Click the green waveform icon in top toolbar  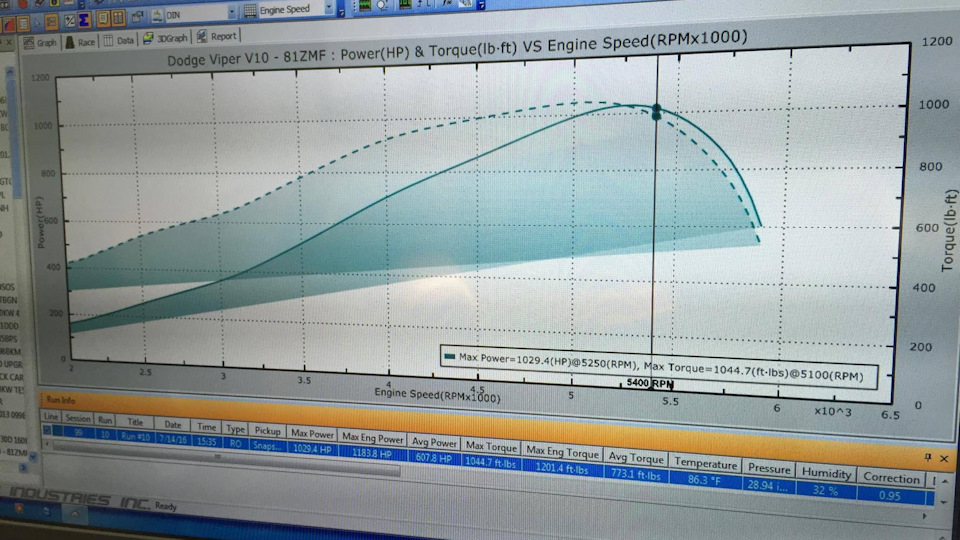(x=366, y=6)
